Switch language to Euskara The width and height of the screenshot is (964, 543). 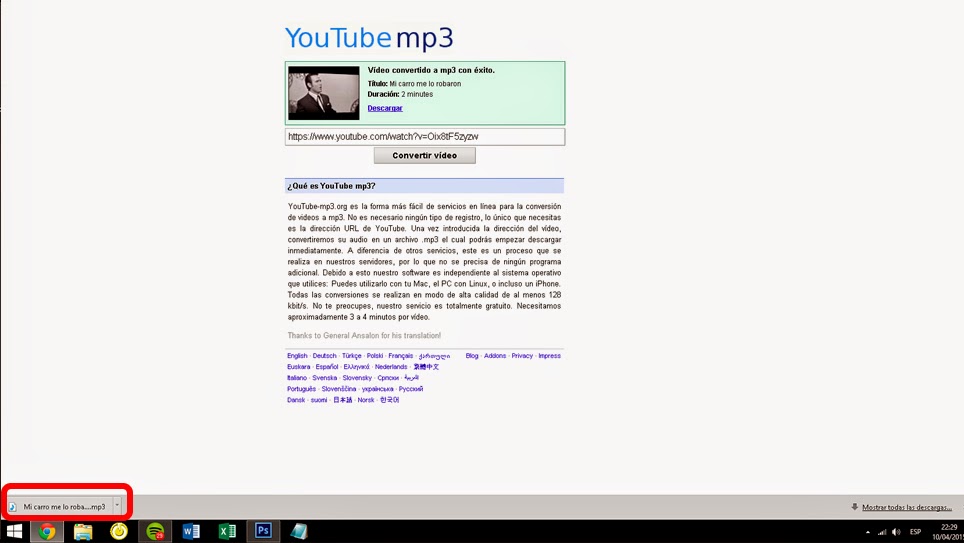pos(299,367)
